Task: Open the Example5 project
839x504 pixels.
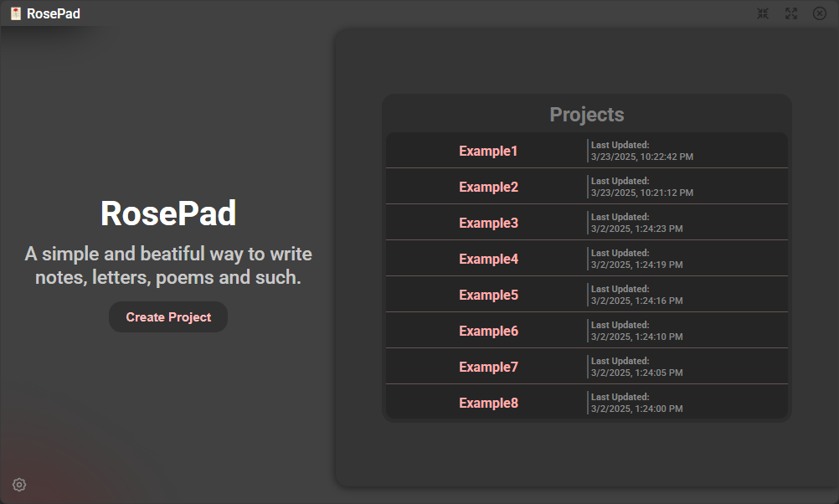Action: tap(586, 294)
